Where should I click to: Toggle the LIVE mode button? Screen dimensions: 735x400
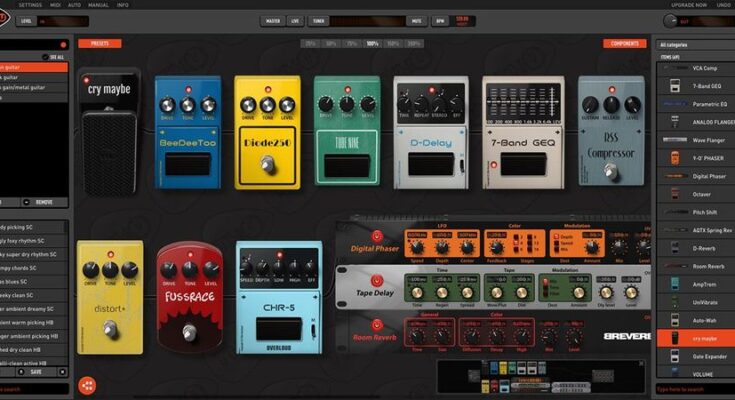[x=295, y=21]
